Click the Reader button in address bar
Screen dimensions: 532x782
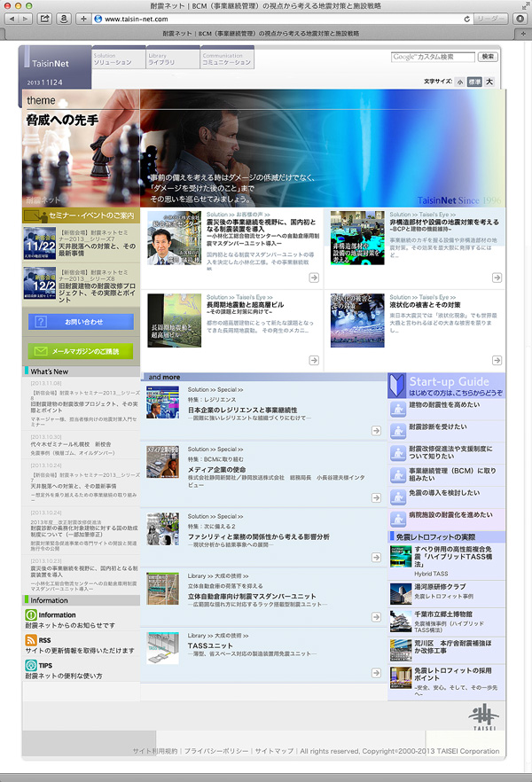point(489,19)
